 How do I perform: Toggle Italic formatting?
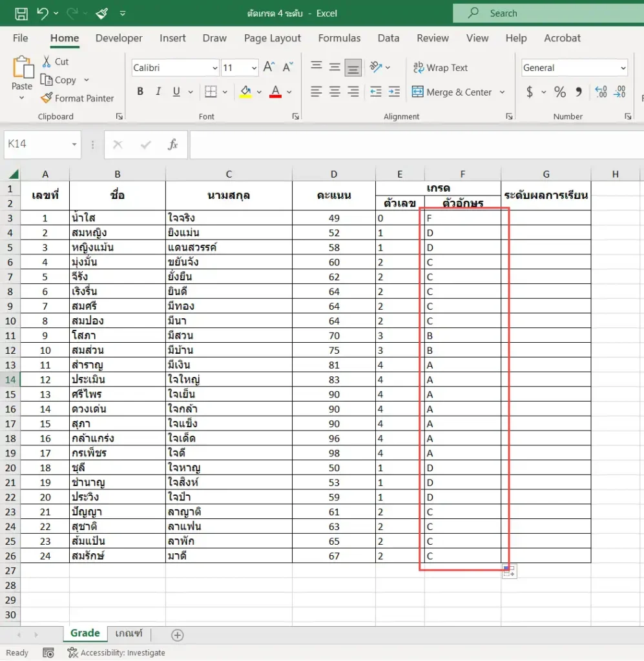158,92
